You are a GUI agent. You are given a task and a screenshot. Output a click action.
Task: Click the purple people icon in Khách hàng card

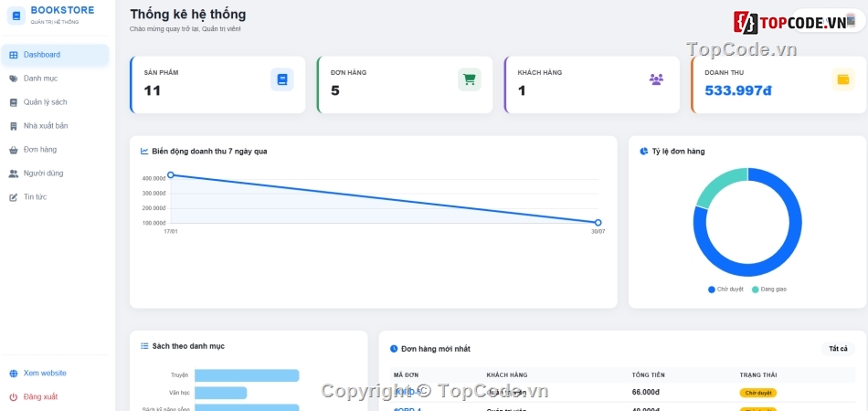[x=657, y=79]
